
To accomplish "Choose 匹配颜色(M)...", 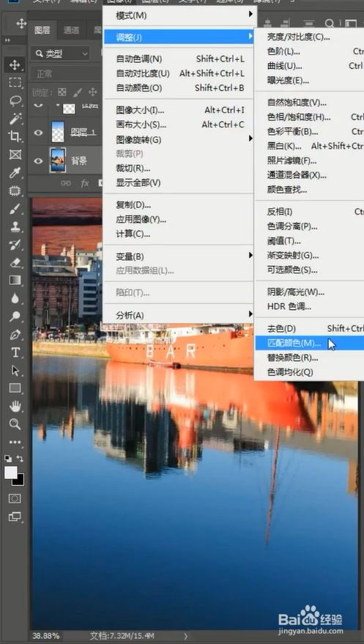I will click(309, 343).
